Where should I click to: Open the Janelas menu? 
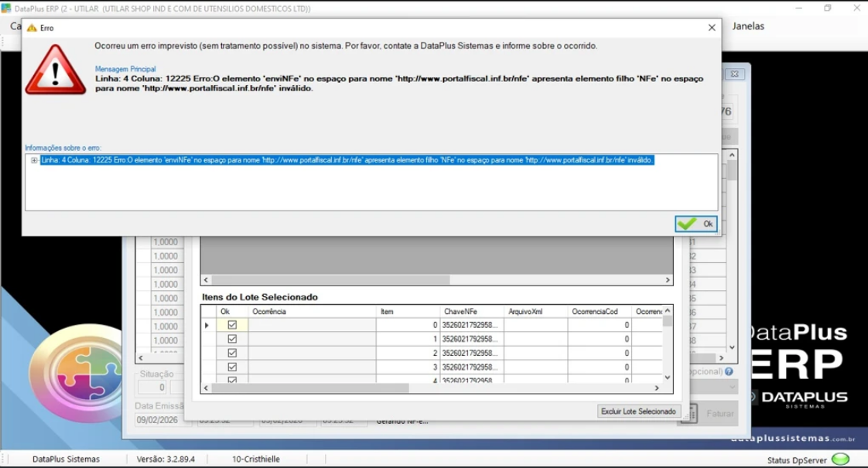pos(748,26)
